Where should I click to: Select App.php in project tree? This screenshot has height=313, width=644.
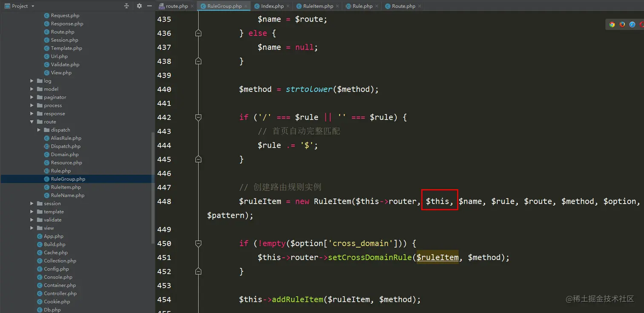50,236
